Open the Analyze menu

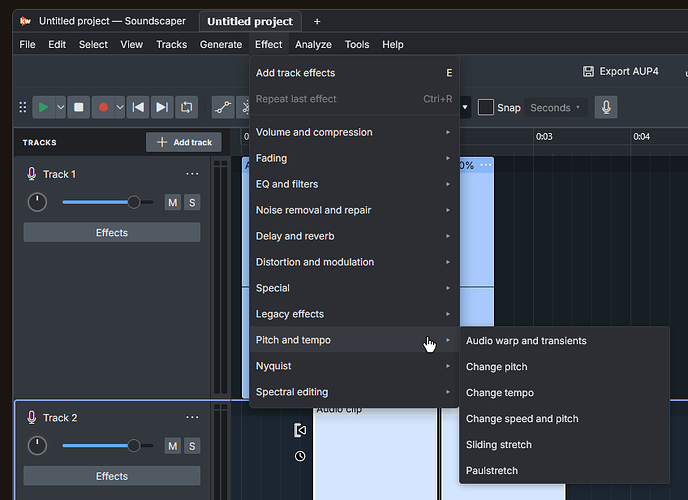(x=313, y=44)
